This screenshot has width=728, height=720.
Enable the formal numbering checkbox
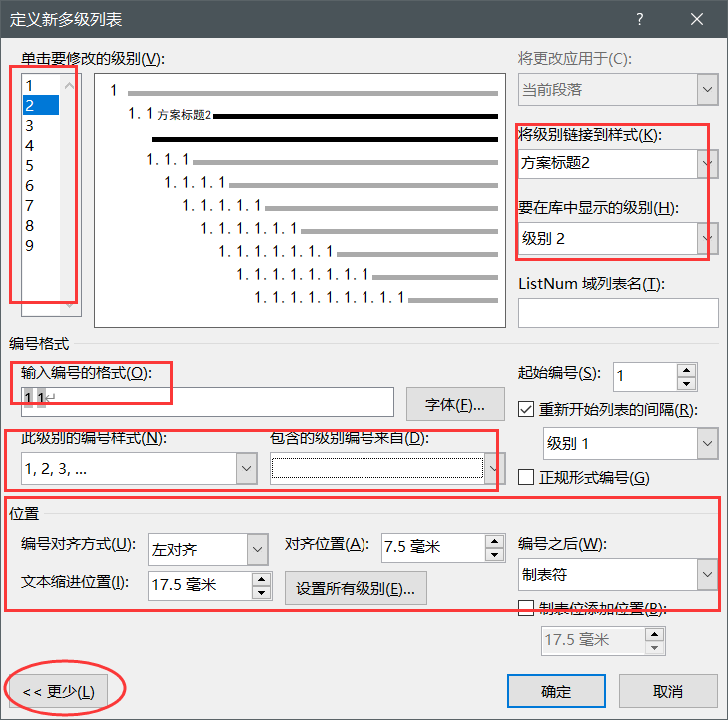527,478
